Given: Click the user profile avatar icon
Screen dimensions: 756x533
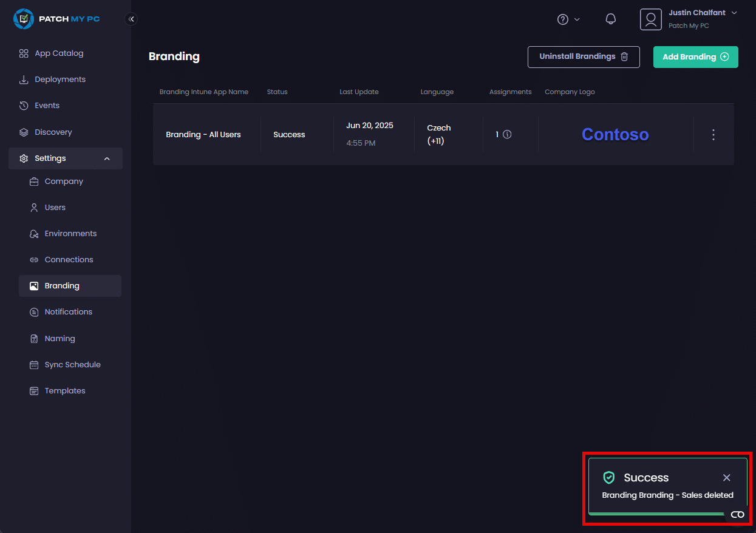Looking at the screenshot, I should pos(650,19).
